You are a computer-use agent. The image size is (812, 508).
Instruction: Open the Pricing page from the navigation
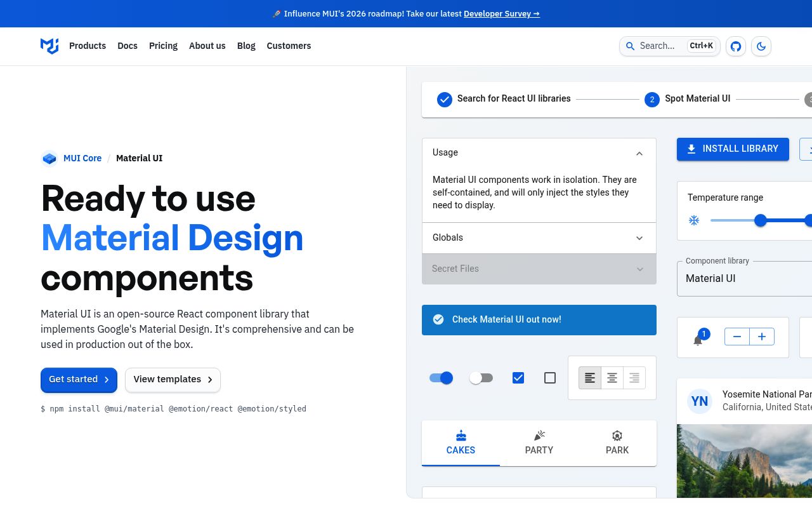click(x=163, y=46)
